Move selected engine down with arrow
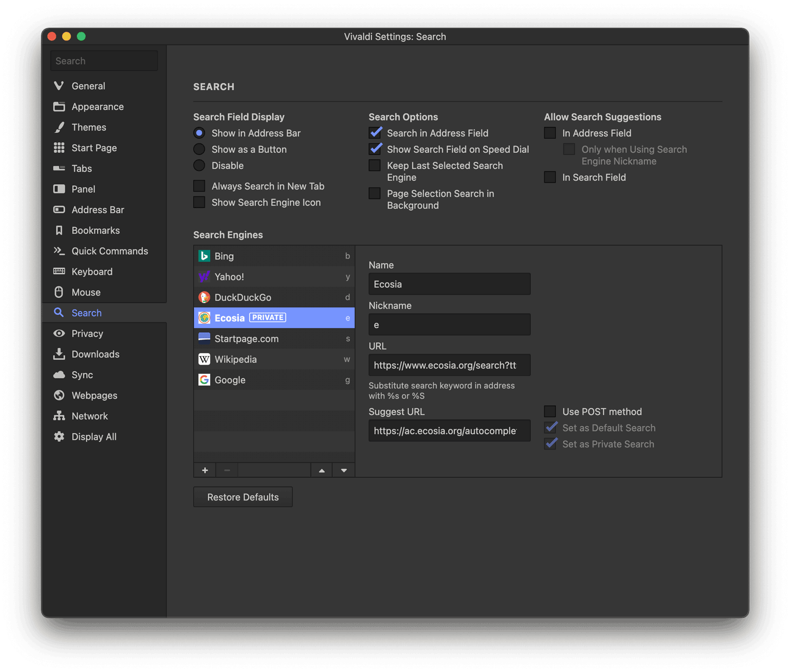The width and height of the screenshot is (790, 672). click(x=344, y=470)
